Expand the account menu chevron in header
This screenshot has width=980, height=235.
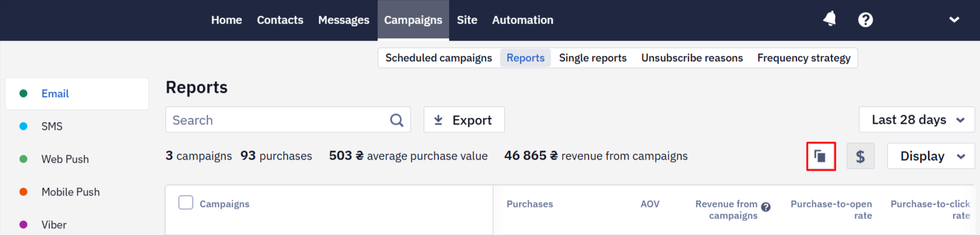pyautogui.click(x=954, y=20)
